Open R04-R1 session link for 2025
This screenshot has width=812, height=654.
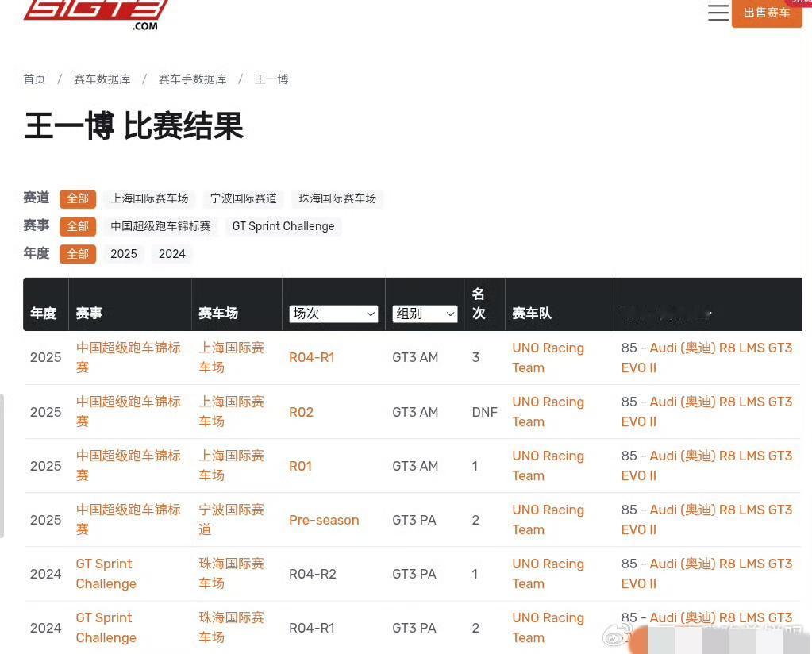coord(312,357)
